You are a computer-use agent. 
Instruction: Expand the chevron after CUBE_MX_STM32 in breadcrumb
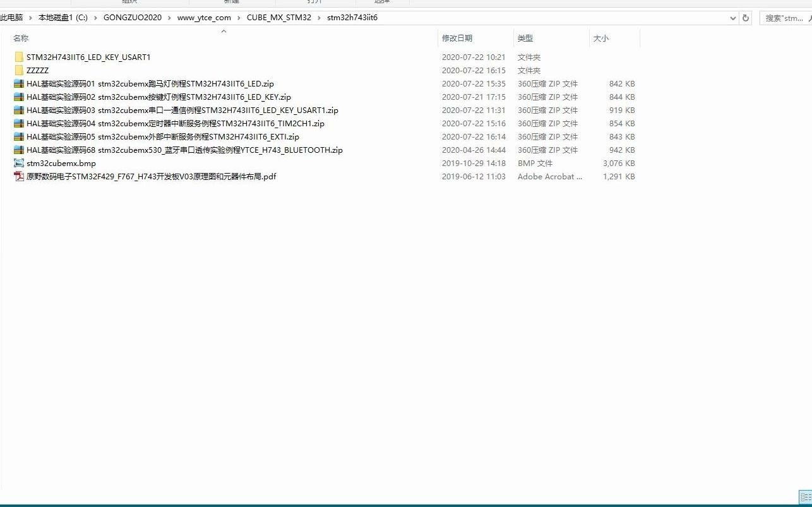(319, 18)
